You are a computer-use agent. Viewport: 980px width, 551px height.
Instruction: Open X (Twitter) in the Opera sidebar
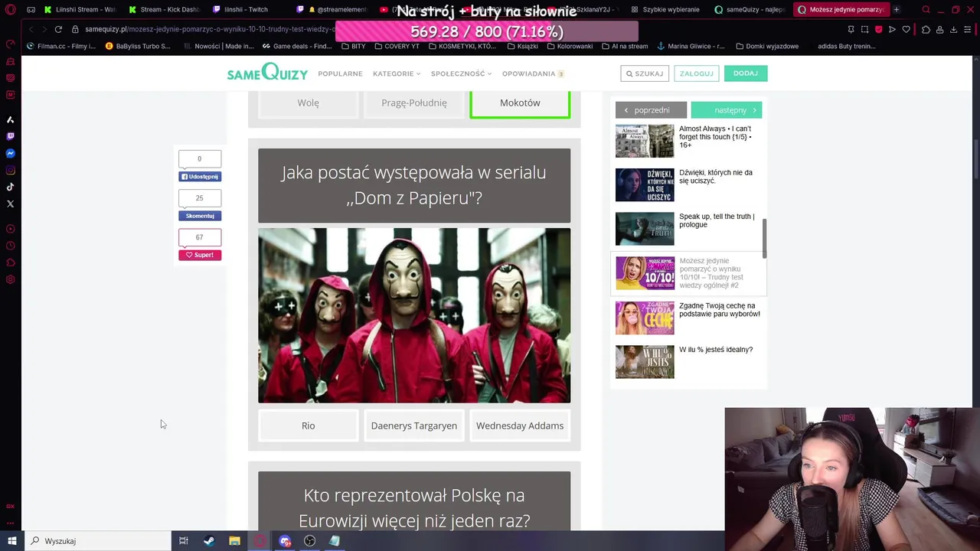click(11, 204)
